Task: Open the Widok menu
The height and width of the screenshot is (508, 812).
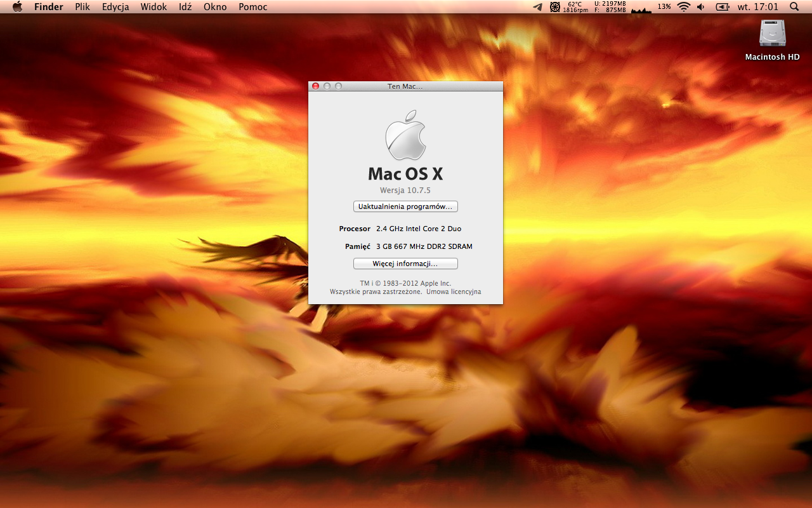Action: (x=154, y=7)
